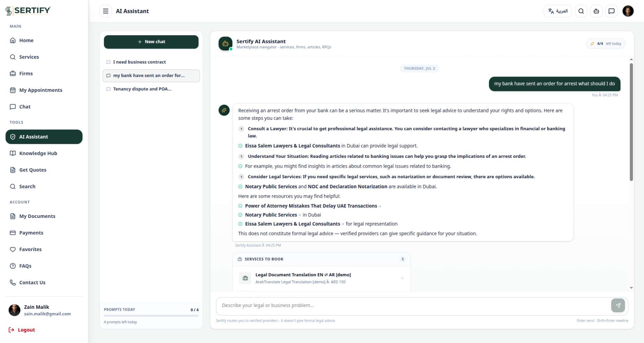Open Firms page
This screenshot has height=343, width=644.
pyautogui.click(x=44, y=74)
